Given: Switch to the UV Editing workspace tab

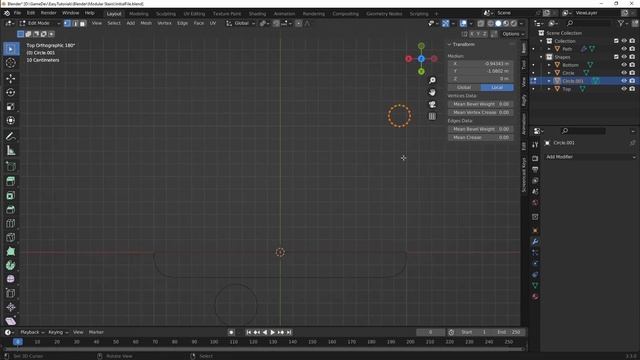Looking at the screenshot, I should click(x=194, y=14).
